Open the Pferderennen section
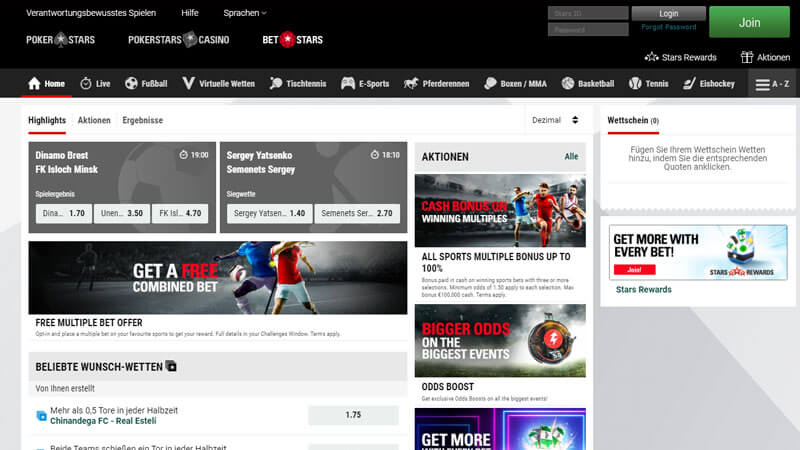This screenshot has height=450, width=800. [x=436, y=84]
